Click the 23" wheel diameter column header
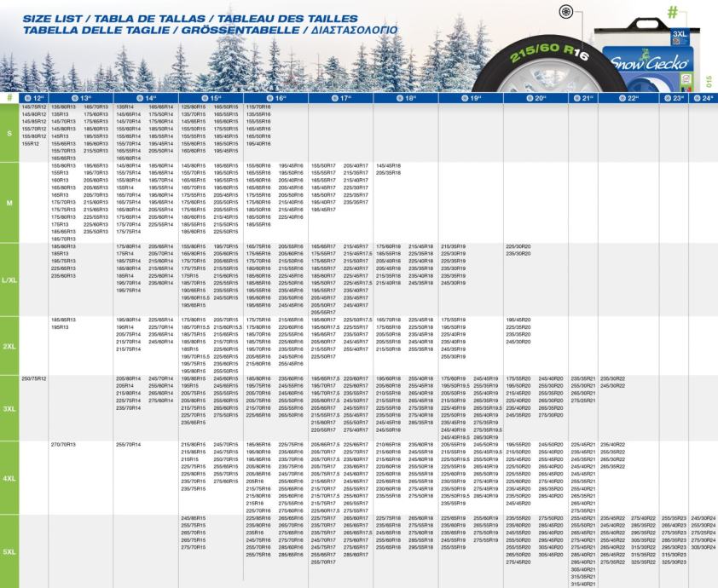The height and width of the screenshot is (588, 718). 674,98
